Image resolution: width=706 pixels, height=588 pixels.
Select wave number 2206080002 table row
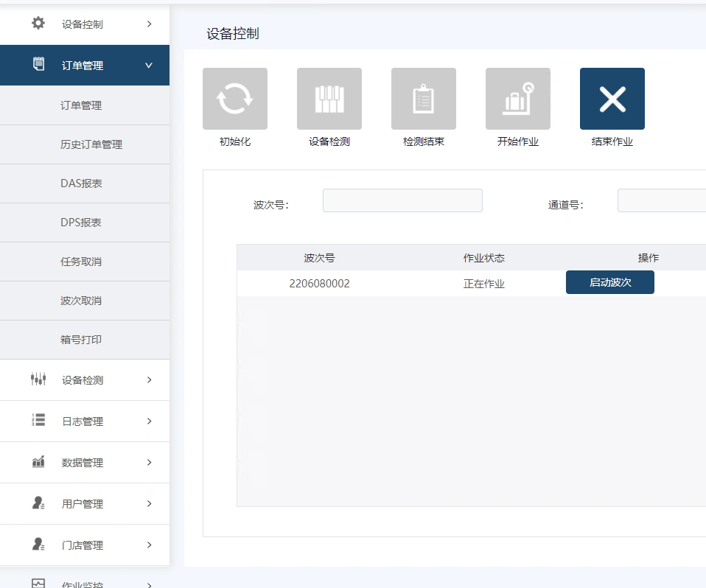click(x=320, y=284)
